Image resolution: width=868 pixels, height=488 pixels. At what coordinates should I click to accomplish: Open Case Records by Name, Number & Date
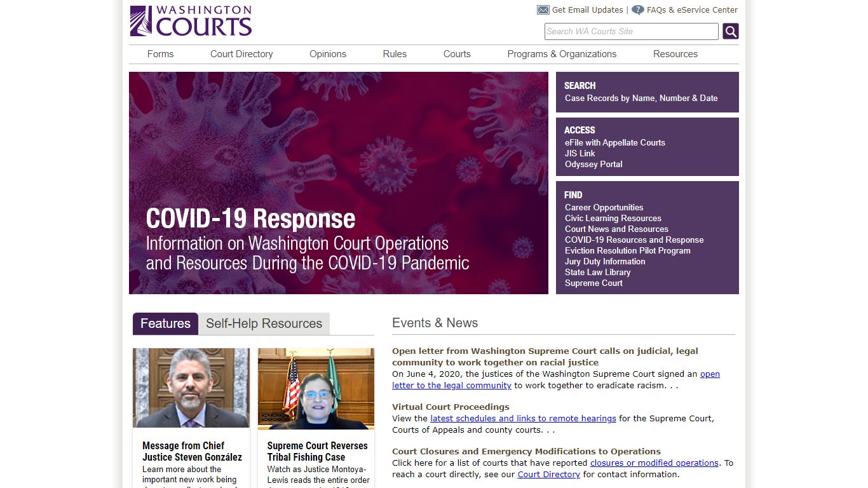(641, 98)
